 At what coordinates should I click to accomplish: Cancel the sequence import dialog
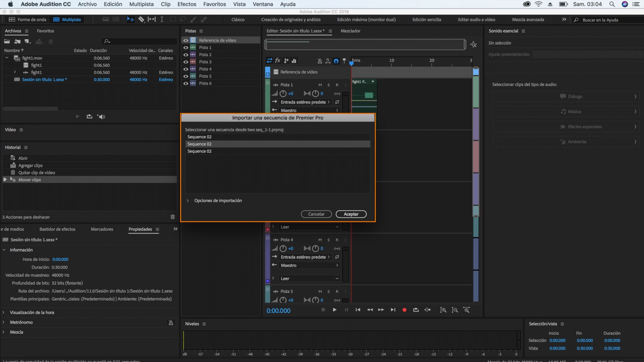pyautogui.click(x=316, y=214)
